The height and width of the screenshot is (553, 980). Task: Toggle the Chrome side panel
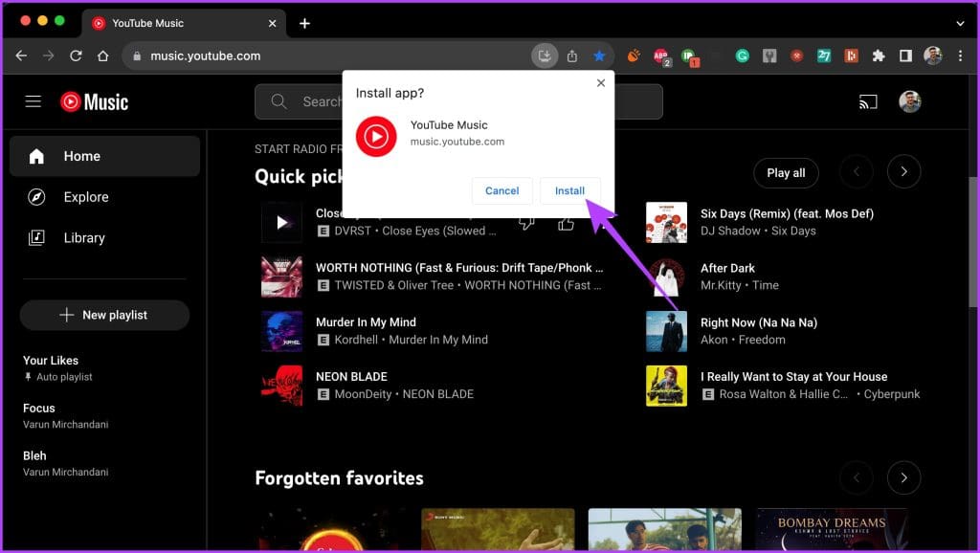pos(905,55)
